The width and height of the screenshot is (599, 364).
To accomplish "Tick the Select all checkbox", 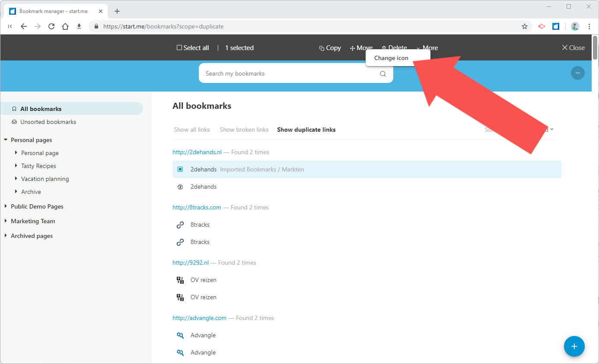I will (179, 48).
